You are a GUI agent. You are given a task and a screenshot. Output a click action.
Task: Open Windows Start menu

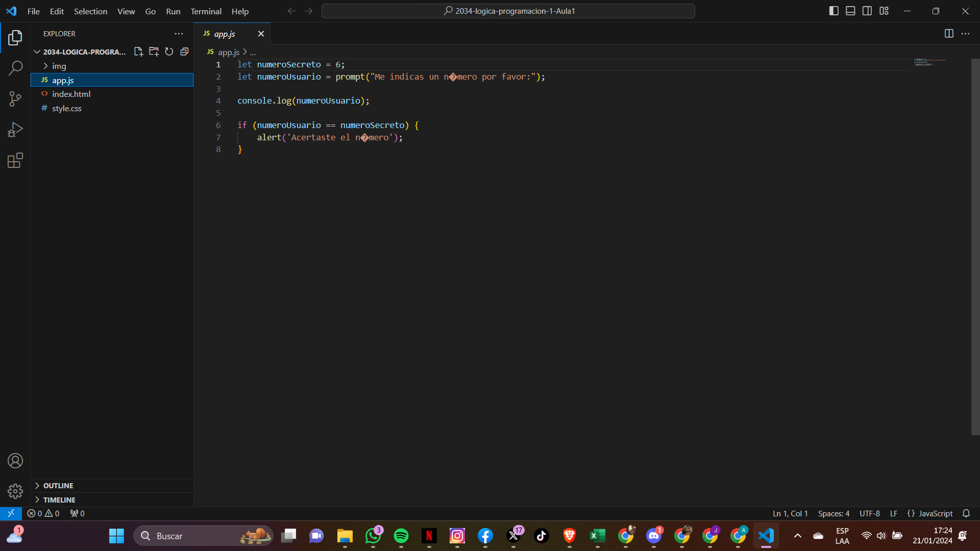pos(116,536)
